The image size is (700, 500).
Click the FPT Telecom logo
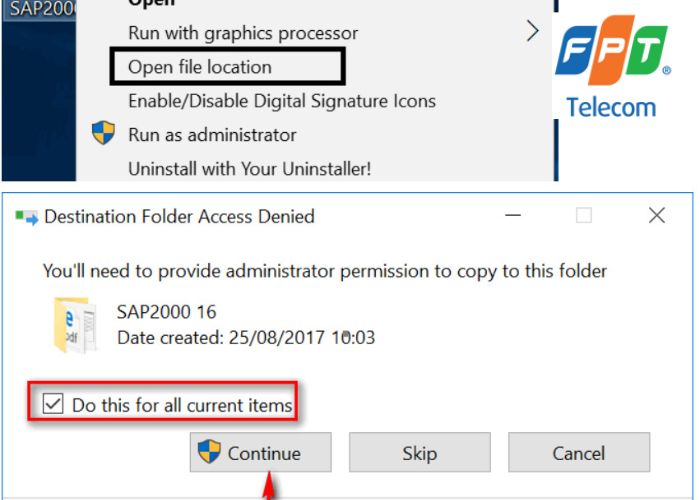click(611, 65)
